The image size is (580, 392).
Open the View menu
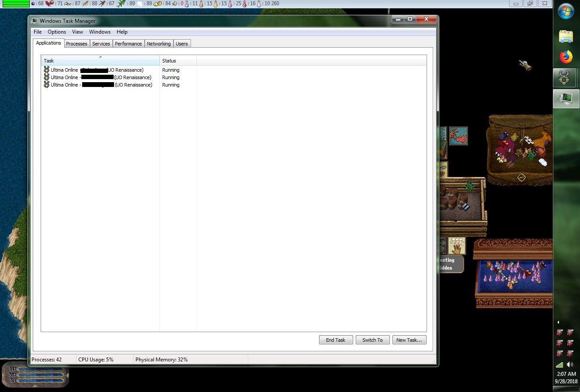click(77, 32)
